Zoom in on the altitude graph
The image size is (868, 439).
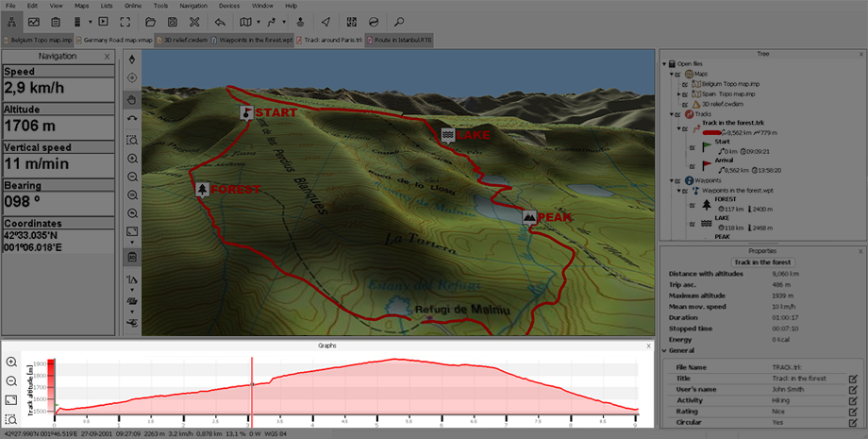[x=11, y=363]
